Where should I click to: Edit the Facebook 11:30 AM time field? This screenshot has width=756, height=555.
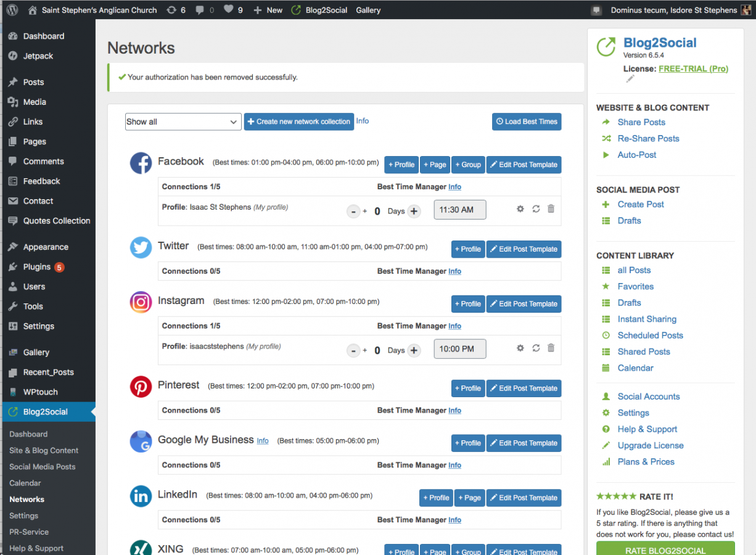pyautogui.click(x=460, y=210)
